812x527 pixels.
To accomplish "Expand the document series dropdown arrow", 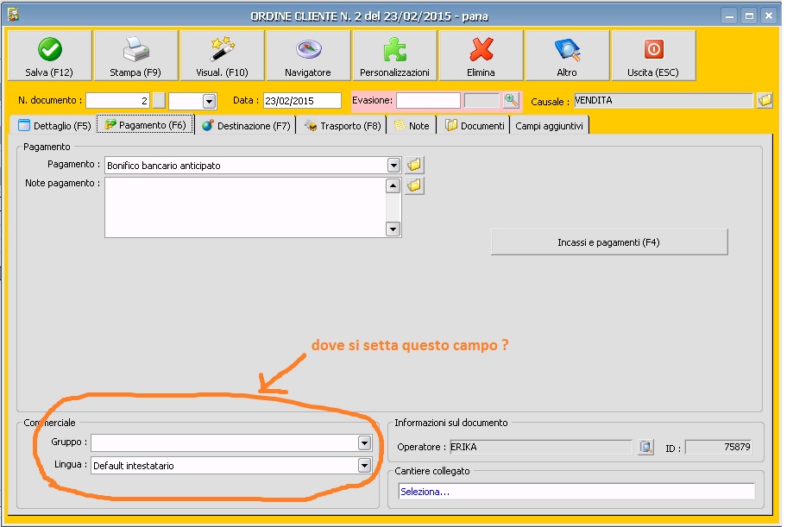I will coord(209,101).
